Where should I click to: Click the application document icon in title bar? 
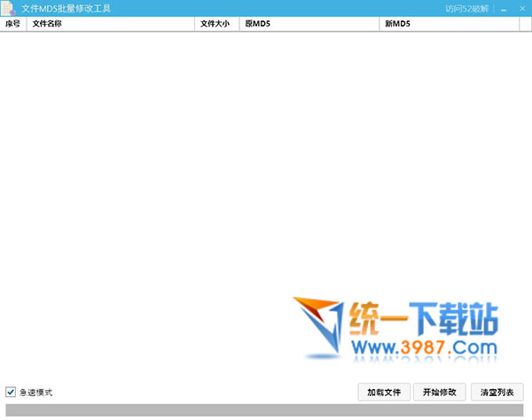coord(8,8)
